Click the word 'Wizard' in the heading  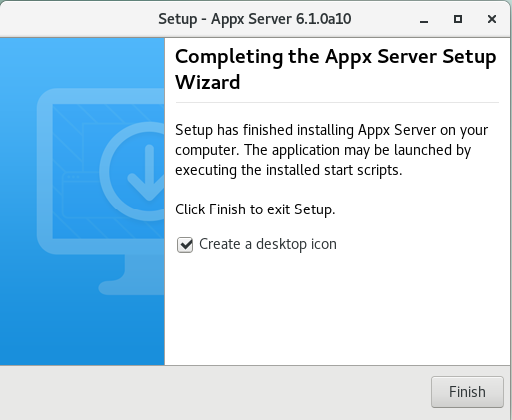207,82
